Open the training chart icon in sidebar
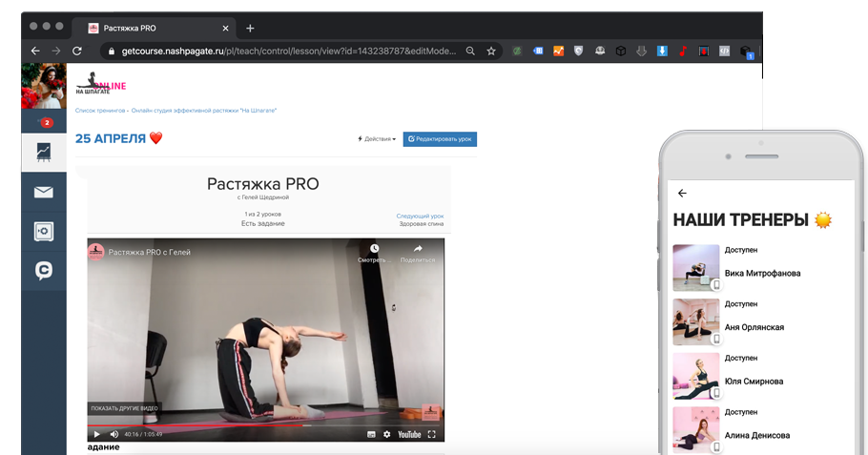 (x=44, y=153)
